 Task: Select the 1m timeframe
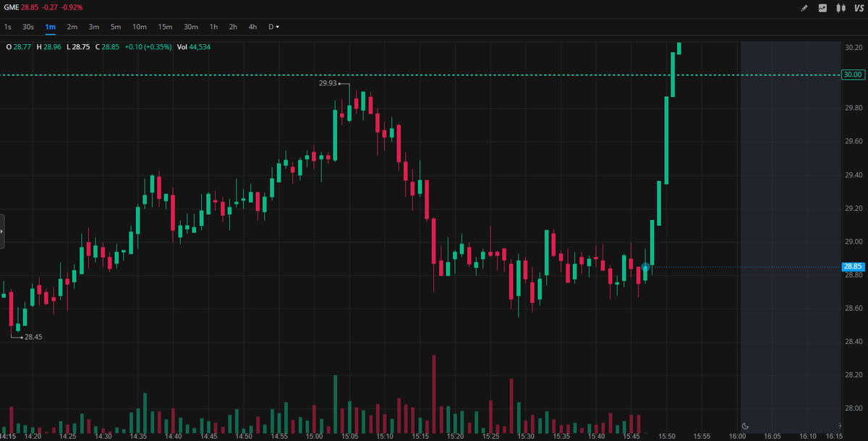50,26
